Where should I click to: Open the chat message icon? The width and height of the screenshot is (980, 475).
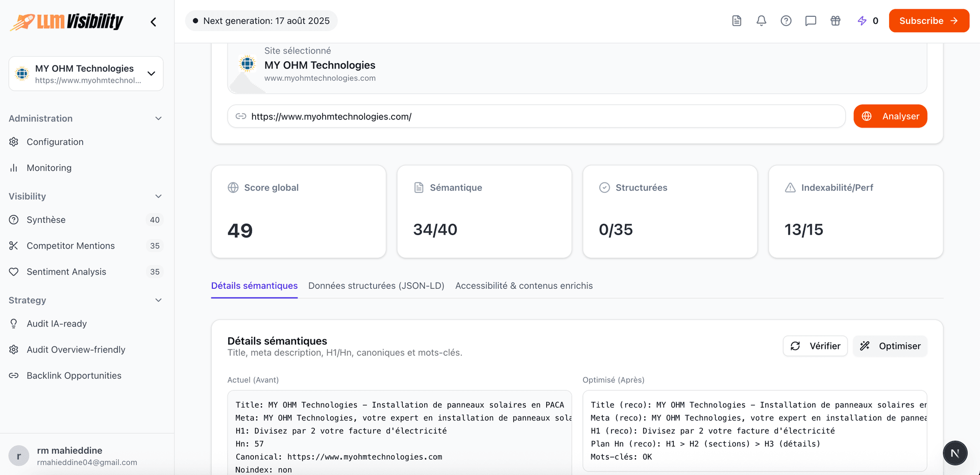[x=811, y=21]
